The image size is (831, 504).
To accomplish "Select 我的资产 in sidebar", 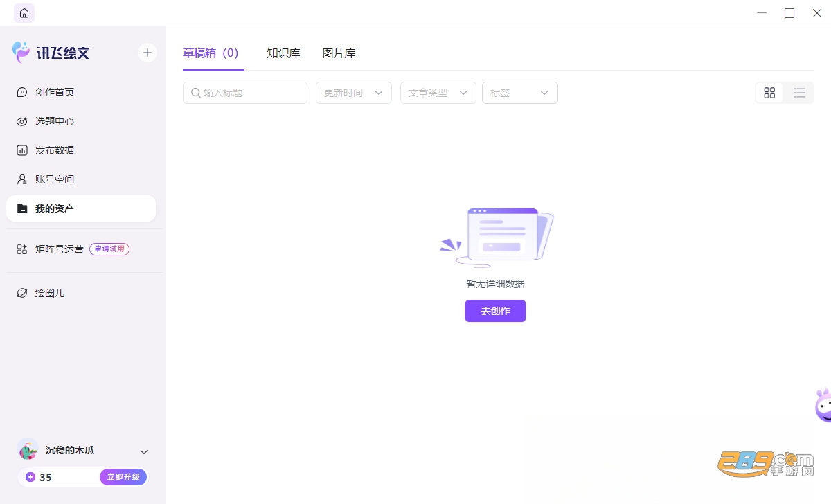I will 81,208.
